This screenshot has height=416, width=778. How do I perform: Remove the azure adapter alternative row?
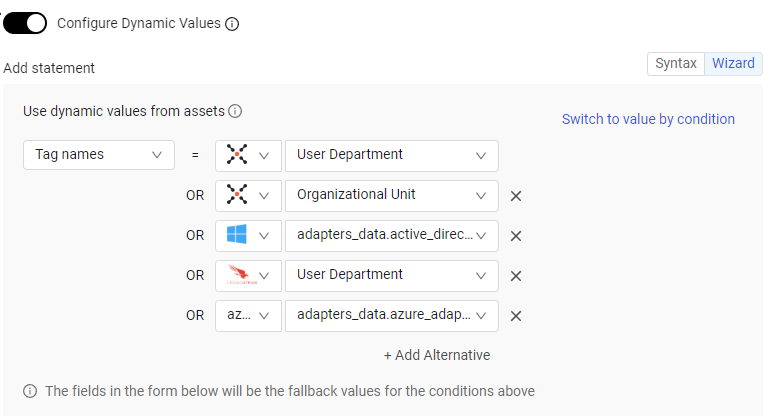click(x=516, y=316)
